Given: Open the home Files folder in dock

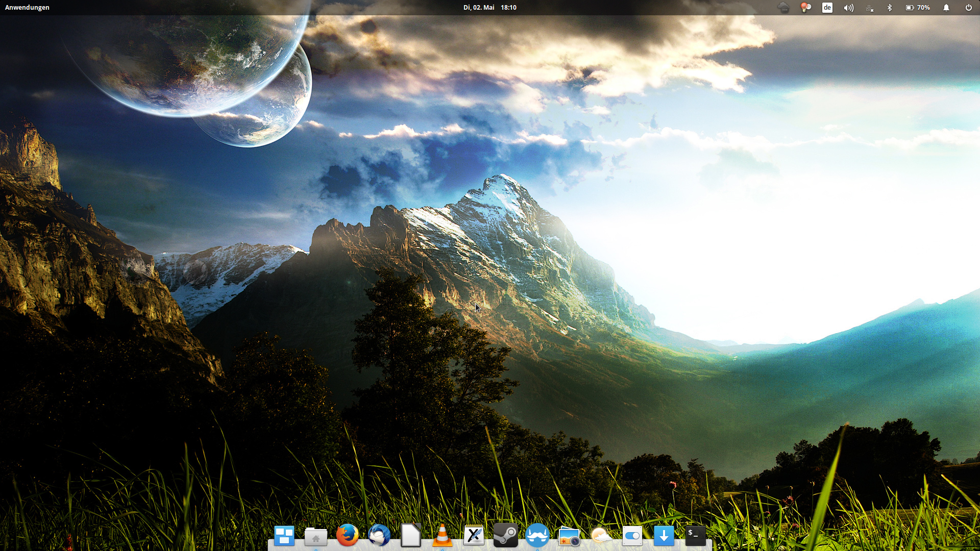Looking at the screenshot, I should pyautogui.click(x=316, y=536).
